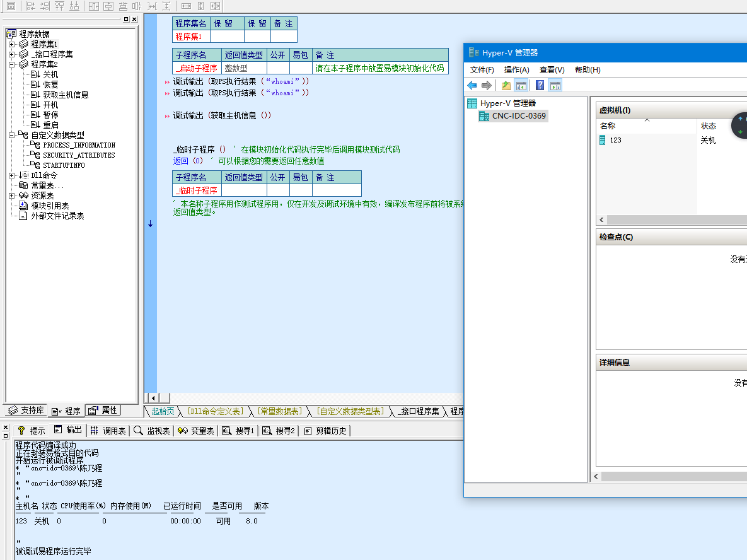Switch to the 起始页 editor tab
The height and width of the screenshot is (560, 747).
pos(163,411)
